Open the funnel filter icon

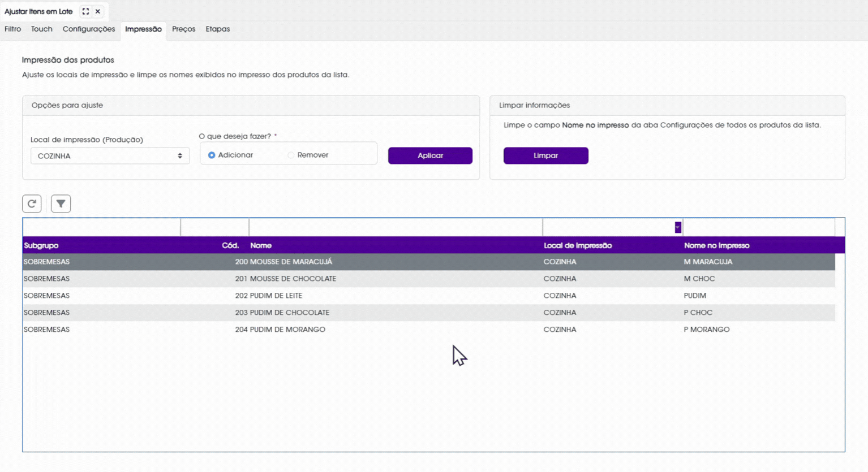click(61, 203)
